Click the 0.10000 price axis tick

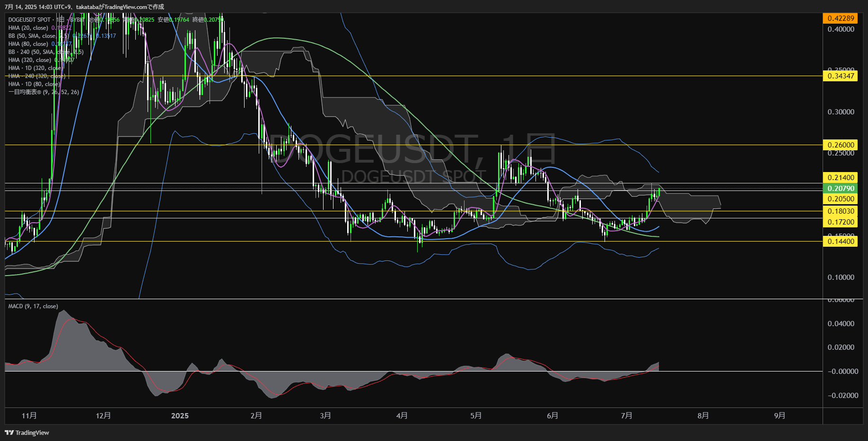(841, 277)
